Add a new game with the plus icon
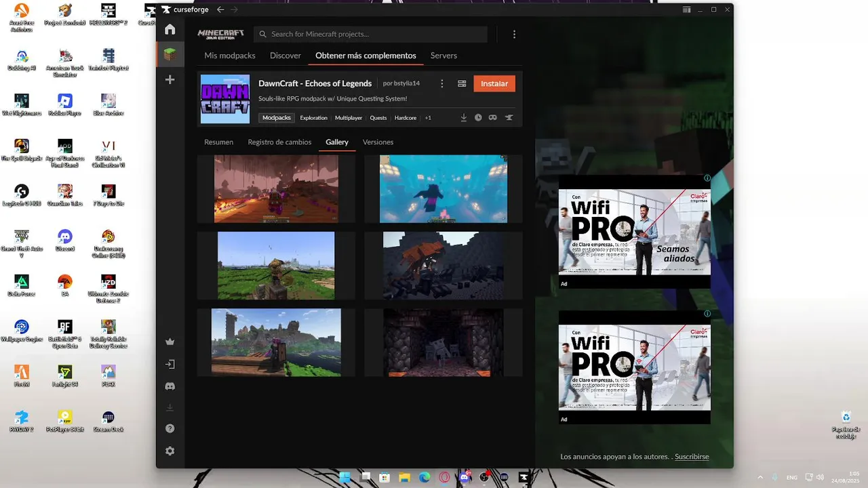Screen dimensions: 868x488 [170, 79]
